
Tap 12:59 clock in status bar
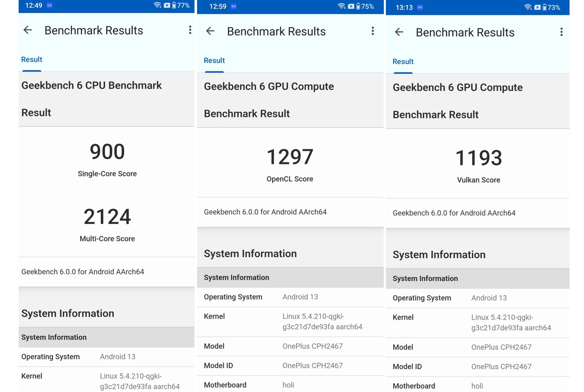[218, 6]
